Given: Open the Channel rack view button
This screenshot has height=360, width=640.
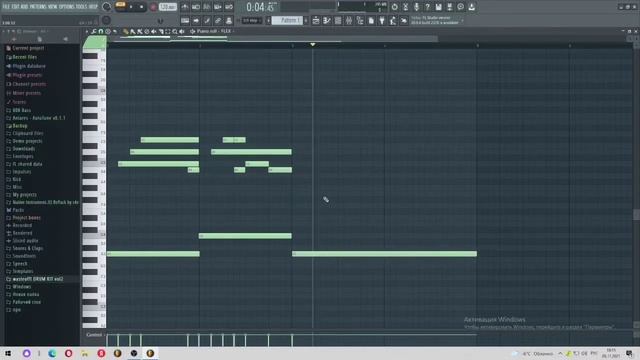Looking at the screenshot, I should pyautogui.click(x=338, y=20).
